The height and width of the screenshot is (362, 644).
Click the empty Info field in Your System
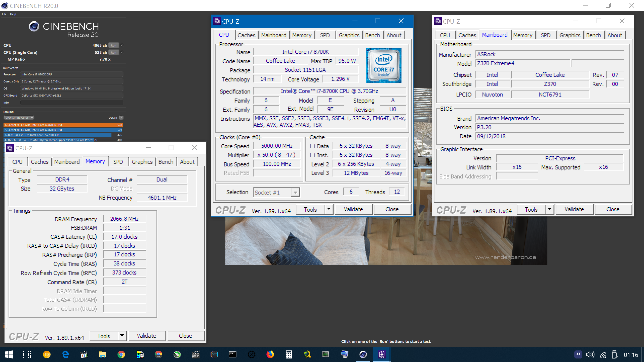click(72, 103)
